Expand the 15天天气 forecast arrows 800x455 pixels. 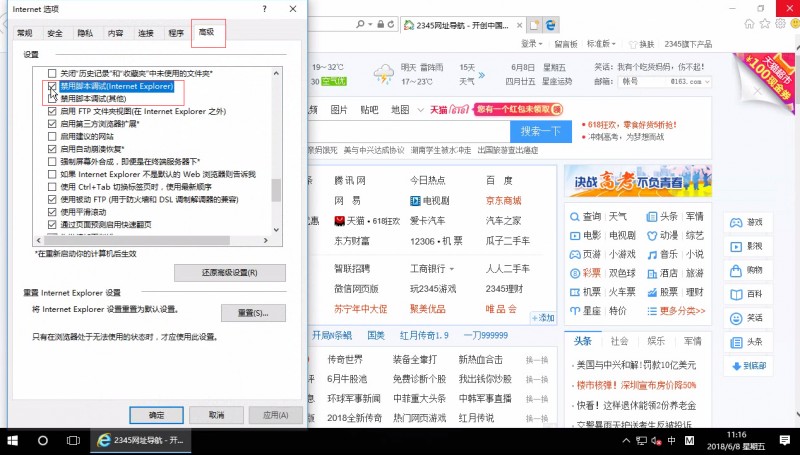pyautogui.click(x=481, y=75)
